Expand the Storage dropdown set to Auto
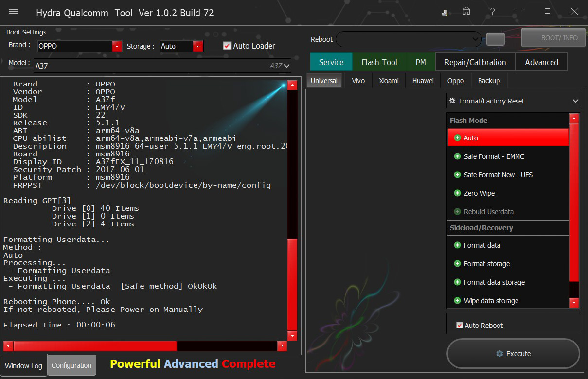 click(197, 46)
